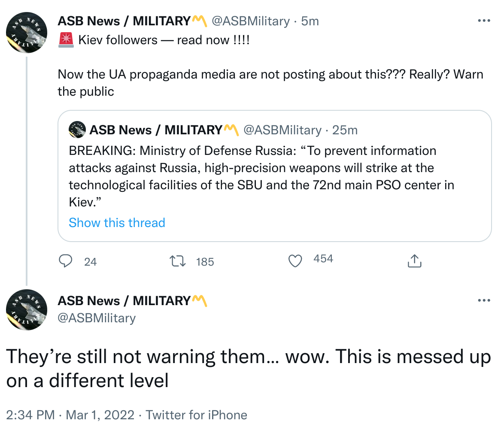
Task: Click ASB News / MILITARY name on top tweet
Action: [x=124, y=21]
